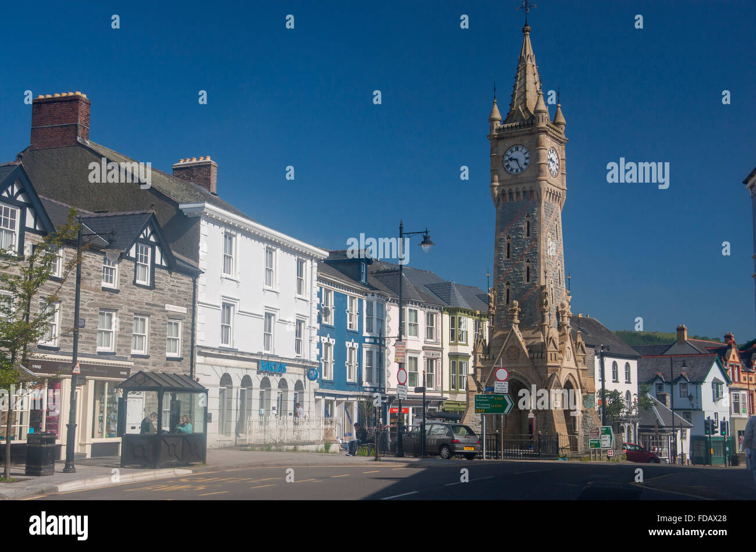
Task: Click the alamy logo in the black bottom banner
Action: [59, 526]
